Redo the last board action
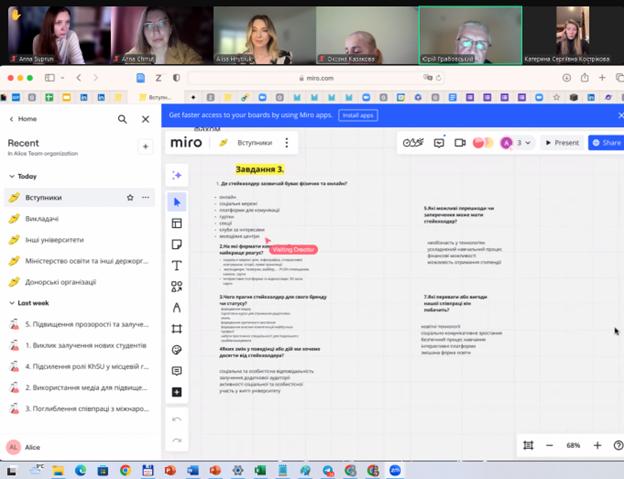The image size is (624, 479). pos(177,440)
